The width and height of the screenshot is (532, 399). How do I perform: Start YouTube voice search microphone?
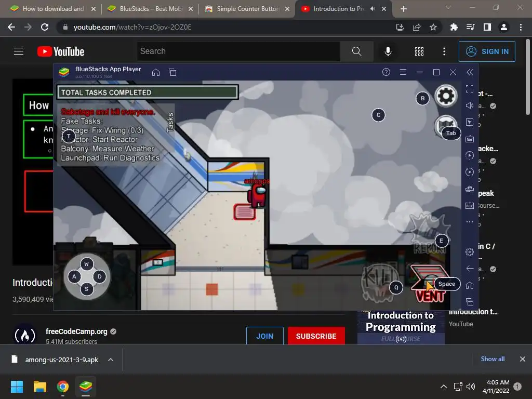[388, 51]
